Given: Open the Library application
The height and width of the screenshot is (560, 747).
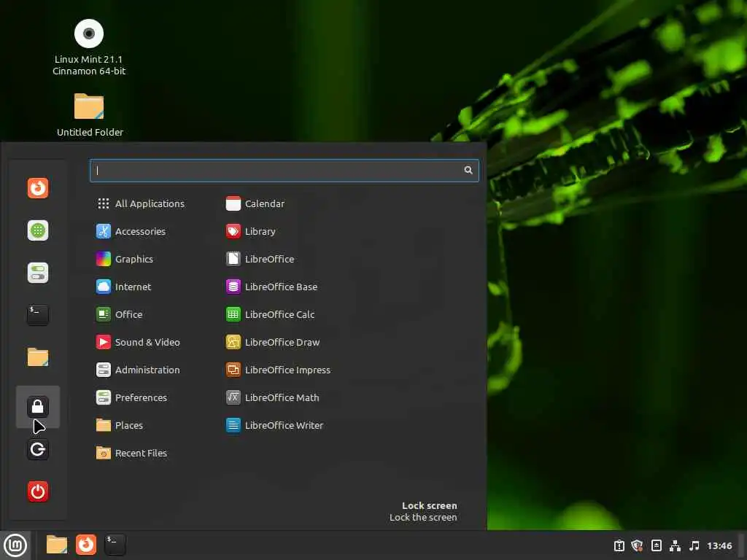Looking at the screenshot, I should [251, 231].
